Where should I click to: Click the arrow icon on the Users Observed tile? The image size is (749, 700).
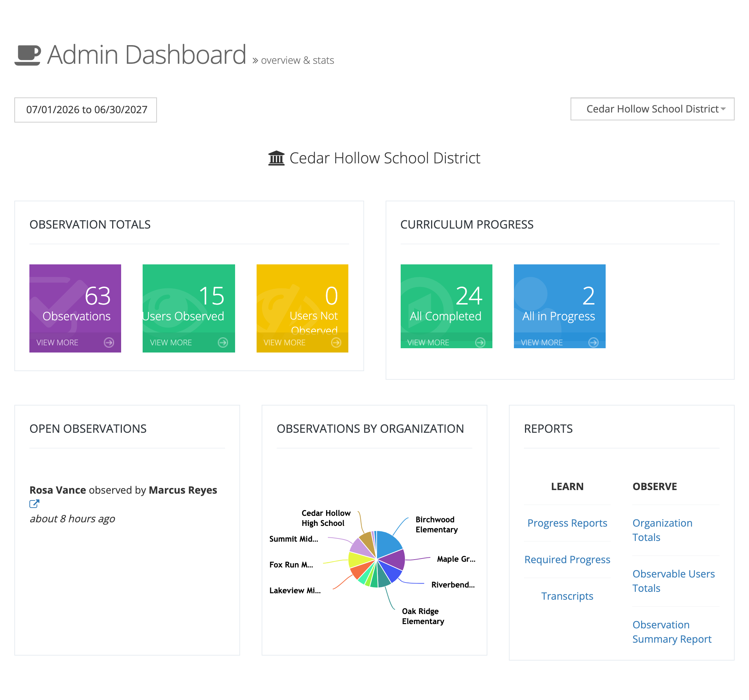tap(223, 343)
